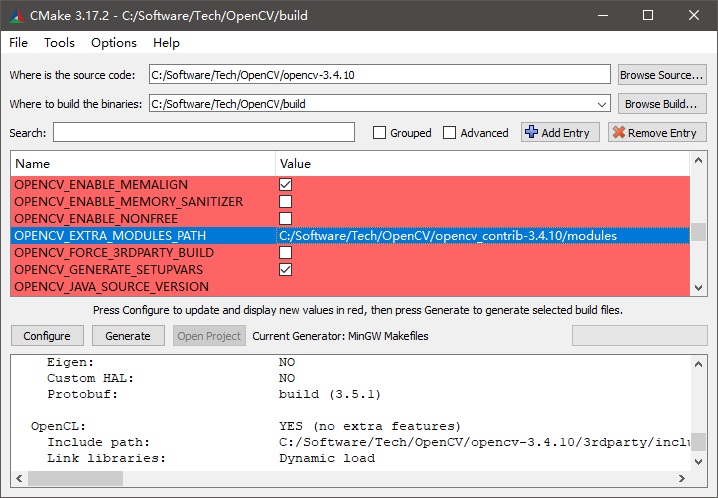718x498 pixels.
Task: Click cache list scroll up arrow
Action: pos(698,160)
